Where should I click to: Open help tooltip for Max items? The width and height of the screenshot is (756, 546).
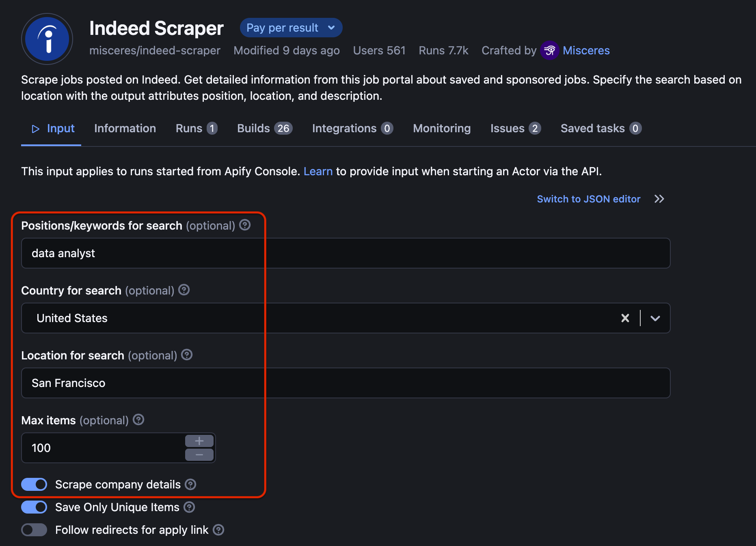138,420
